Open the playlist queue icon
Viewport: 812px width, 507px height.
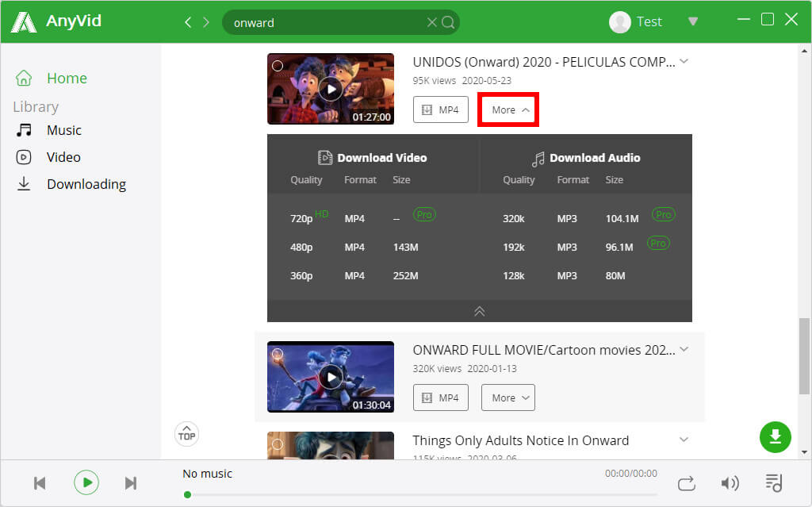[x=774, y=482]
